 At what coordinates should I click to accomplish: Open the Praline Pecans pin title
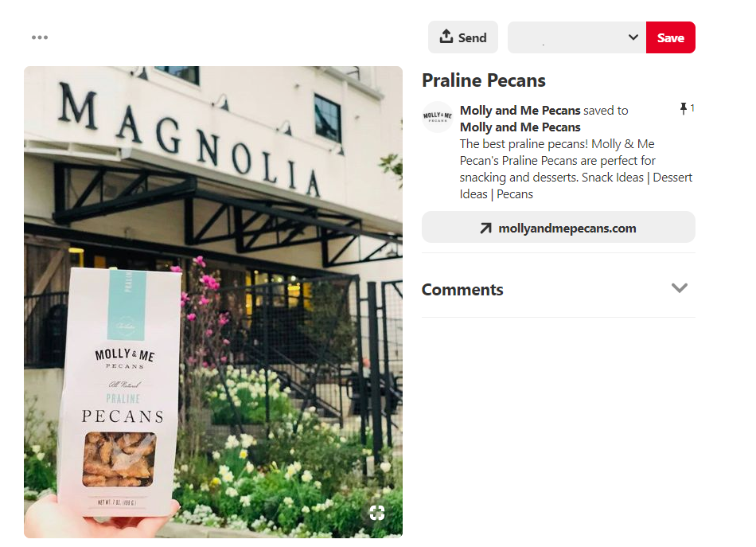pyautogui.click(x=484, y=80)
